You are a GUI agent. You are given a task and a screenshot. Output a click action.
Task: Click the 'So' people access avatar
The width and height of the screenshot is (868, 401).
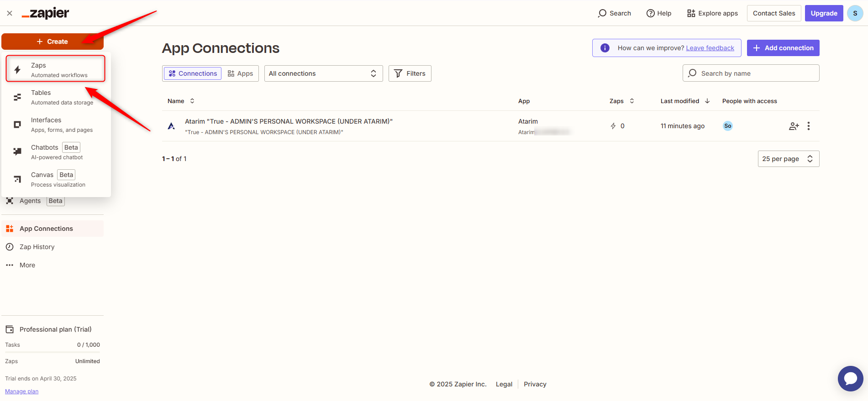pyautogui.click(x=727, y=126)
